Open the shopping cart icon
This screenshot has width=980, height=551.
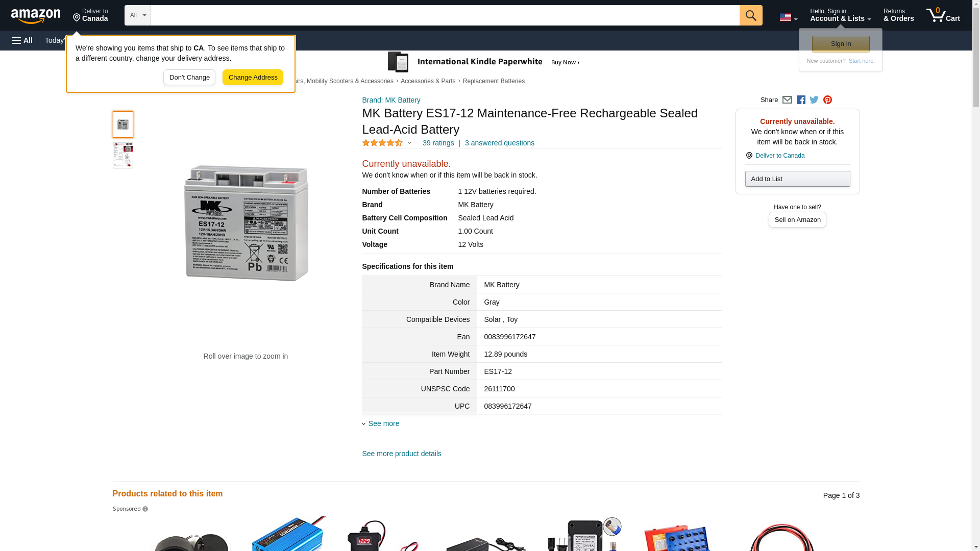click(x=942, y=15)
